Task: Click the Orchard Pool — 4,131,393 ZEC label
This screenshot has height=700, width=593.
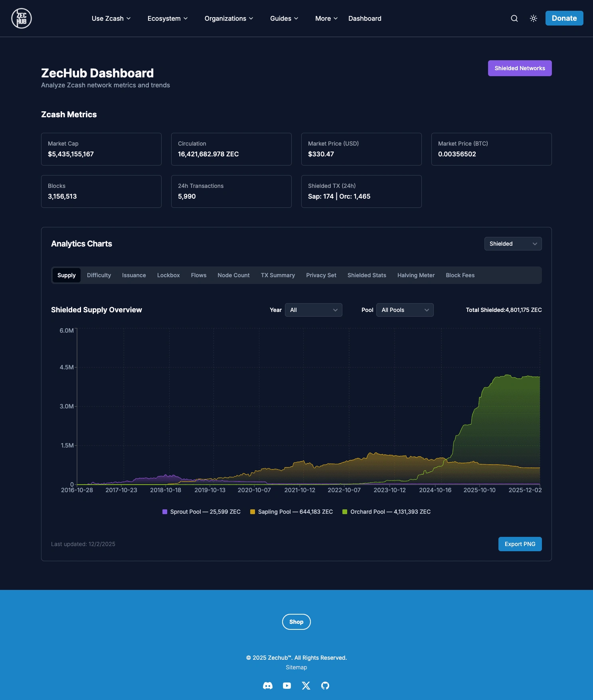Action: pos(391,512)
